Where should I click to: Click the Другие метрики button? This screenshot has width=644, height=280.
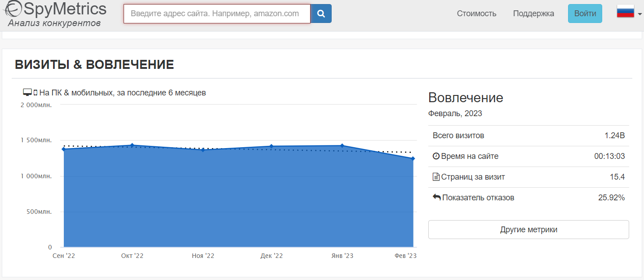[529, 230]
